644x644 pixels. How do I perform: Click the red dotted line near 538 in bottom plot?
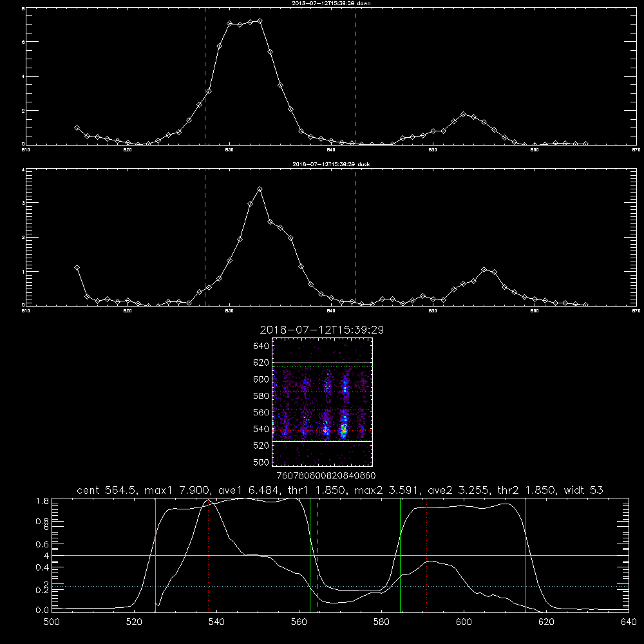coord(209,555)
